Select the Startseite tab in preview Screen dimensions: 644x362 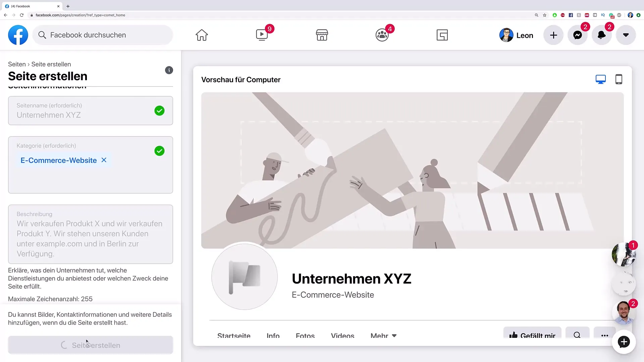(x=234, y=336)
